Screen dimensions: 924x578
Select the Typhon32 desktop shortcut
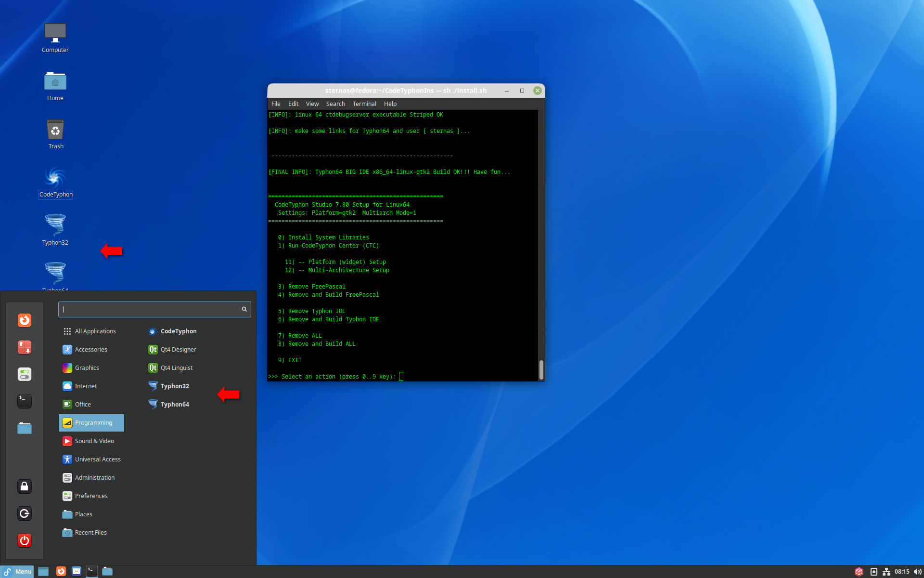click(x=55, y=231)
